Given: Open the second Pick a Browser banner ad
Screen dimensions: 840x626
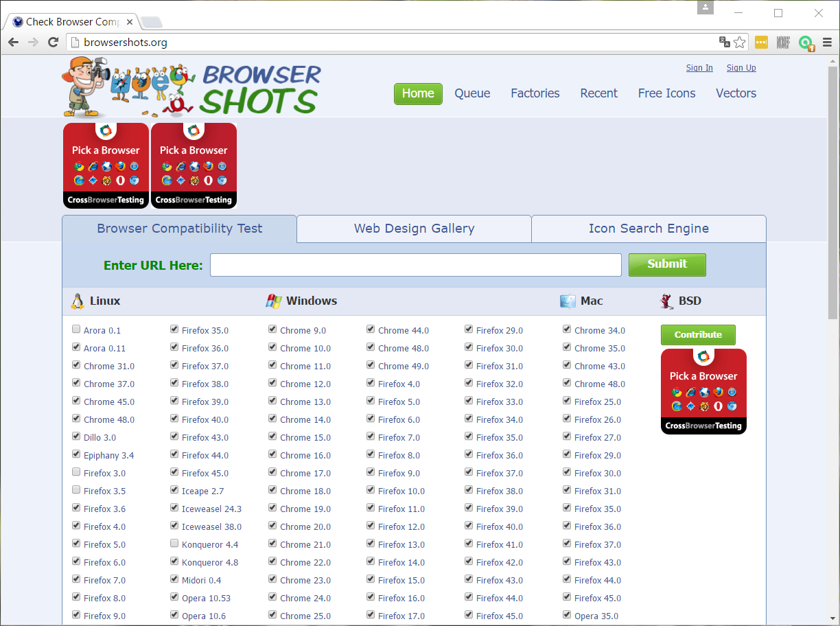Looking at the screenshot, I should point(194,165).
